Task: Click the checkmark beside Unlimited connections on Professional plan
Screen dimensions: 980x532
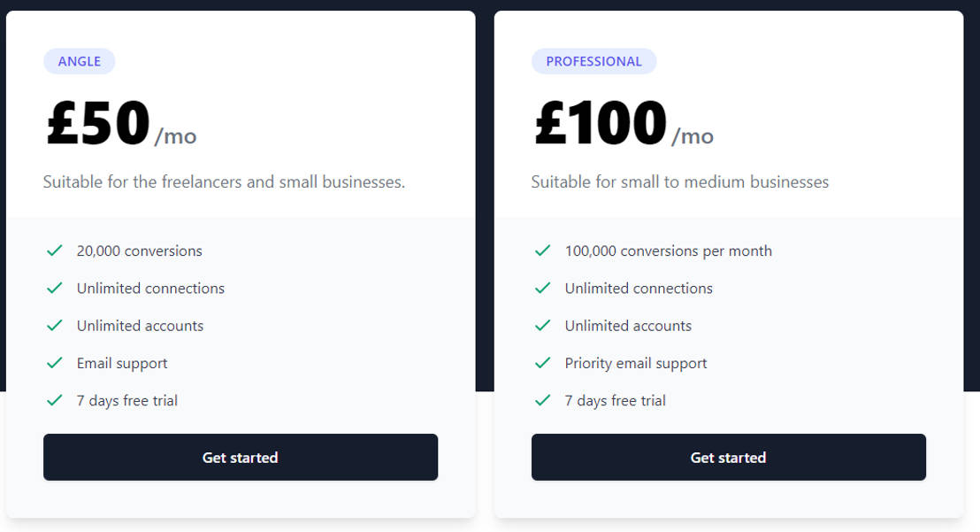Action: 542,289
